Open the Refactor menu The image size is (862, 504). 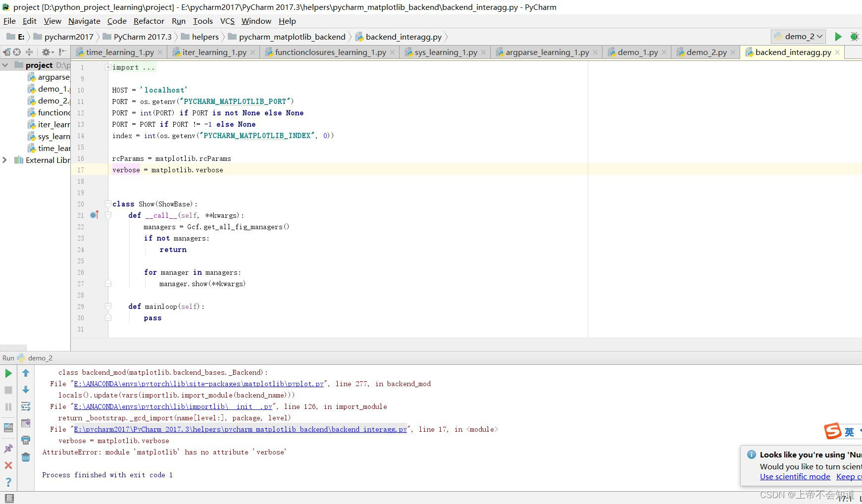click(149, 21)
